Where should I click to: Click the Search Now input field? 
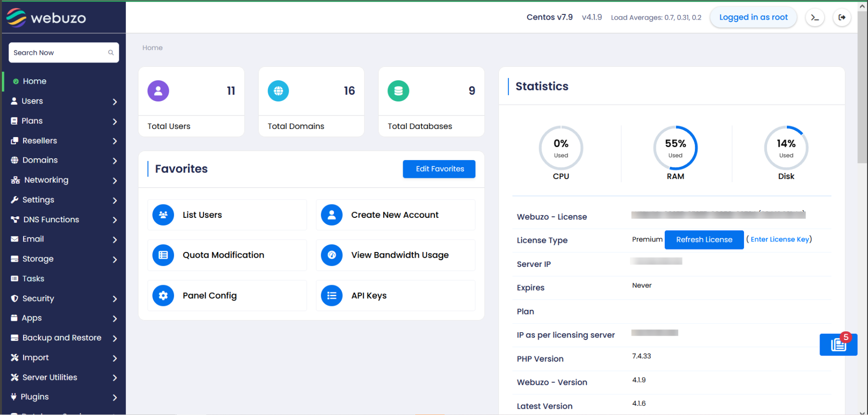pyautogui.click(x=64, y=52)
